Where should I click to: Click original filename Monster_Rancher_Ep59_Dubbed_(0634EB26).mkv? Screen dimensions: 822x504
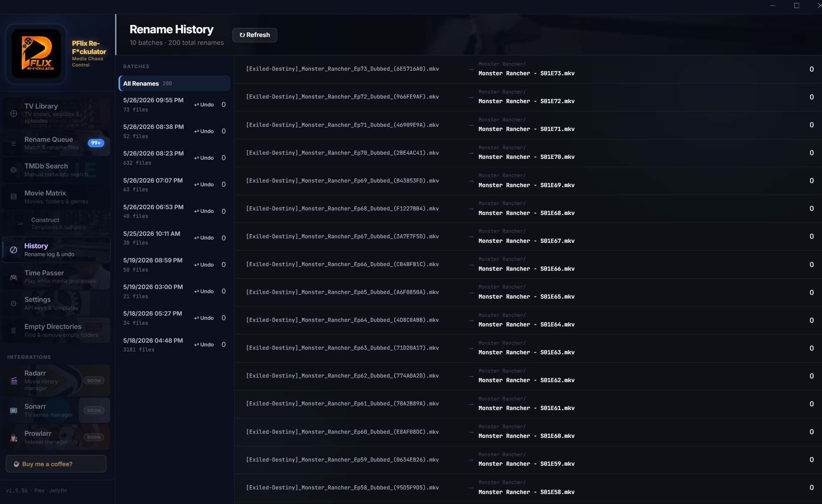point(342,460)
